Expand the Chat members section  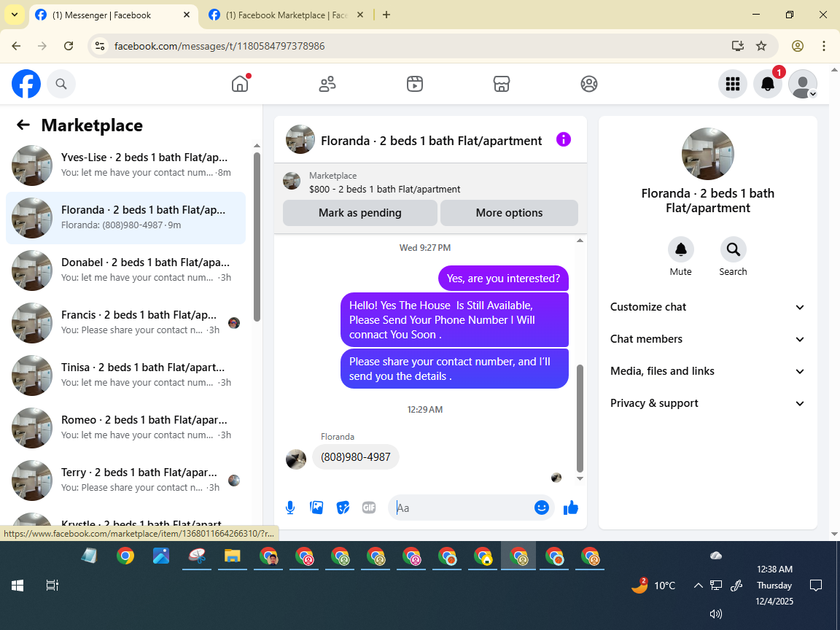tap(708, 339)
